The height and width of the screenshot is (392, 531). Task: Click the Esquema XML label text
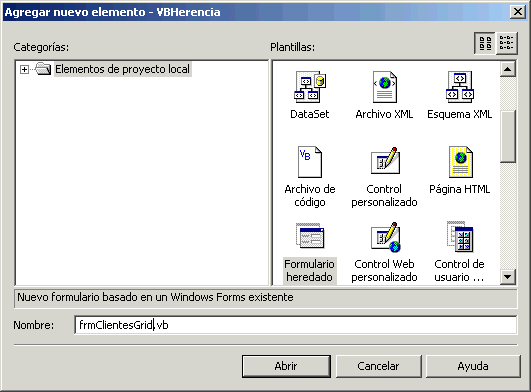pos(460,114)
